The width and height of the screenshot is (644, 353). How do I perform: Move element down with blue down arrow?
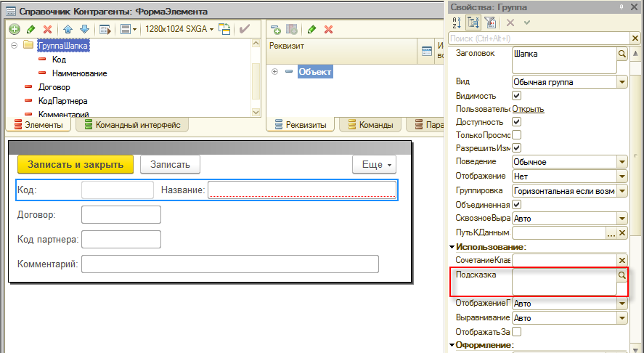84,29
